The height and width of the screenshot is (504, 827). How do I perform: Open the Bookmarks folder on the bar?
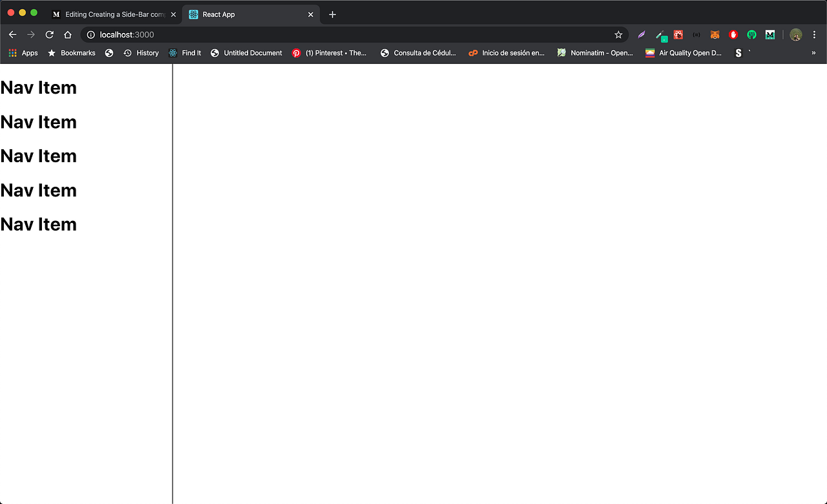pyautogui.click(x=71, y=53)
